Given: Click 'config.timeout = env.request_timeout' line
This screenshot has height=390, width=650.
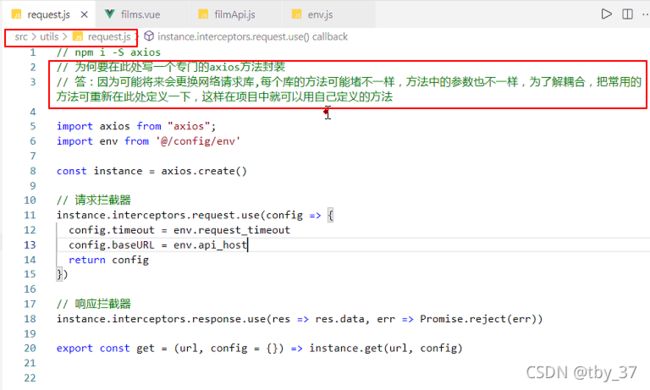Looking at the screenshot, I should click(179, 230).
